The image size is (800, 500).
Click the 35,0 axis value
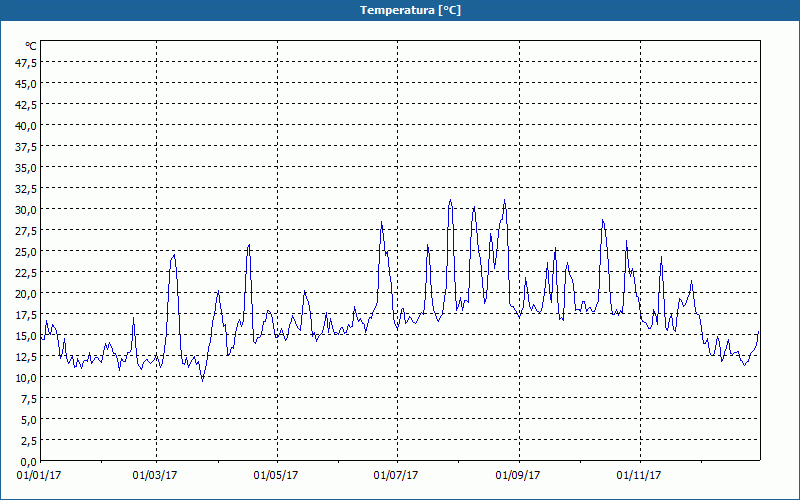[26, 167]
